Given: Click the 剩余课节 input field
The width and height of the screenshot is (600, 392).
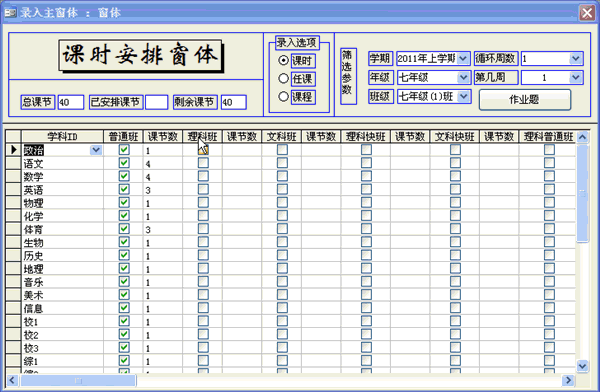Looking at the screenshot, I should 233,102.
